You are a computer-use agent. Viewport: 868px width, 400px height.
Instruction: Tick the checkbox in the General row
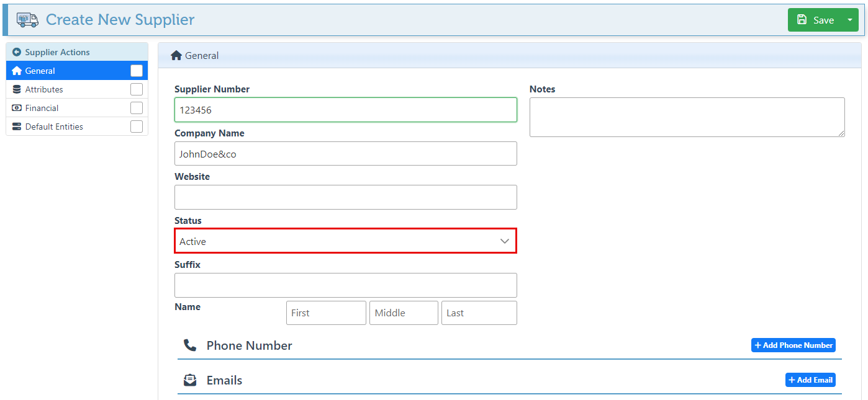[137, 71]
